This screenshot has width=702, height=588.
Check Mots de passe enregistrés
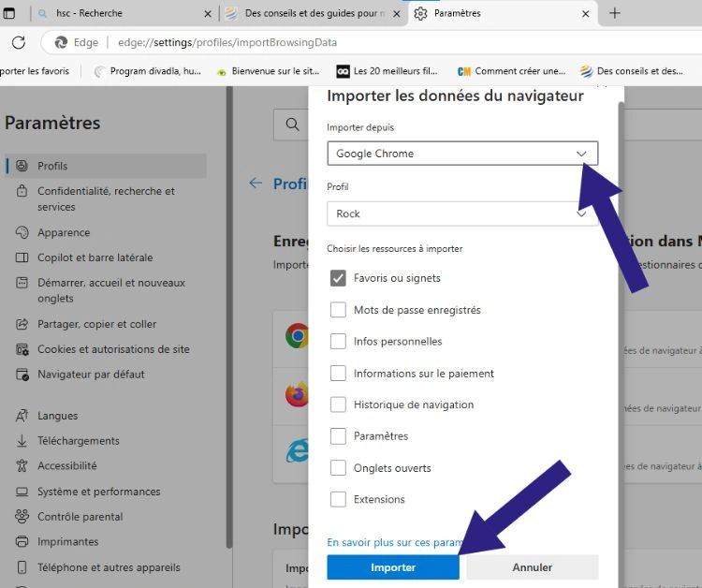[338, 310]
